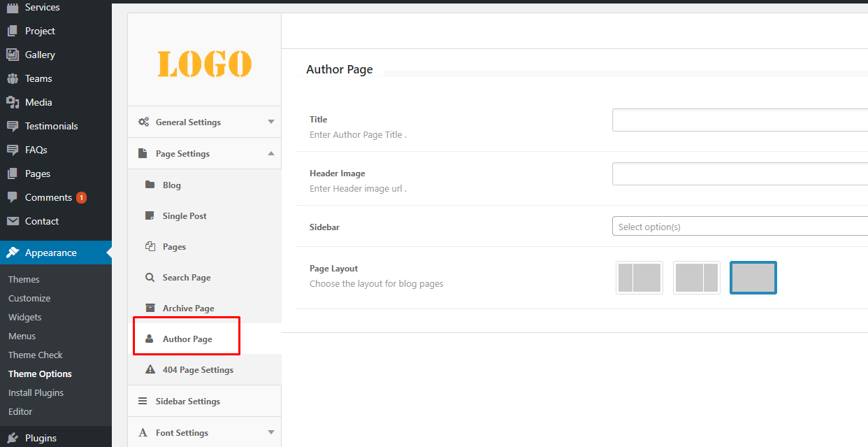Click the General Settings gears icon
Viewport: 868px width, 447px height.
tap(143, 122)
